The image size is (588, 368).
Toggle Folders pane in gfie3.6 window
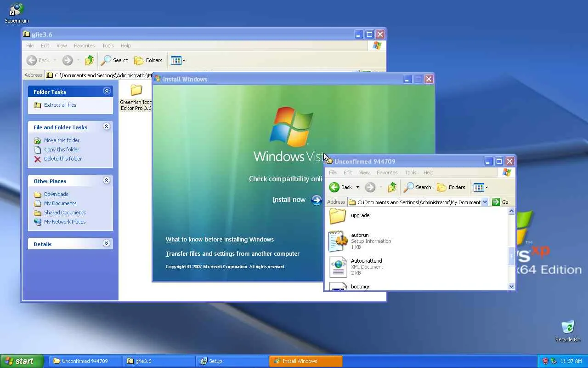(148, 60)
